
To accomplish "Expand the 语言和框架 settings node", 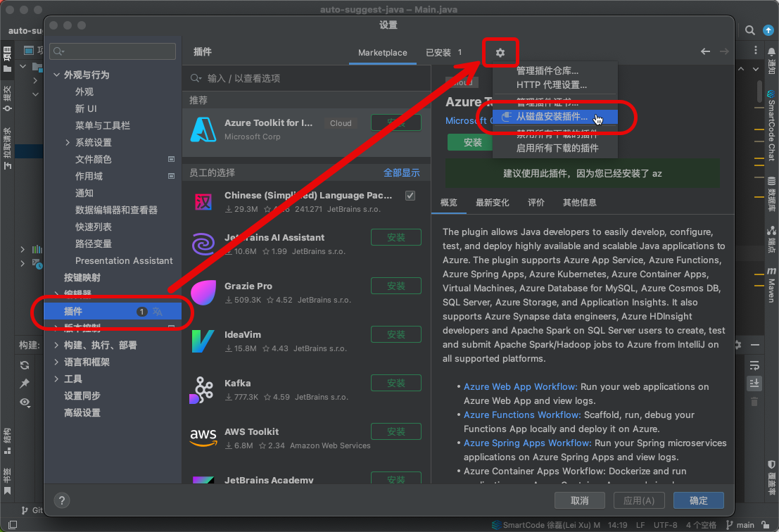I will pyautogui.click(x=56, y=362).
